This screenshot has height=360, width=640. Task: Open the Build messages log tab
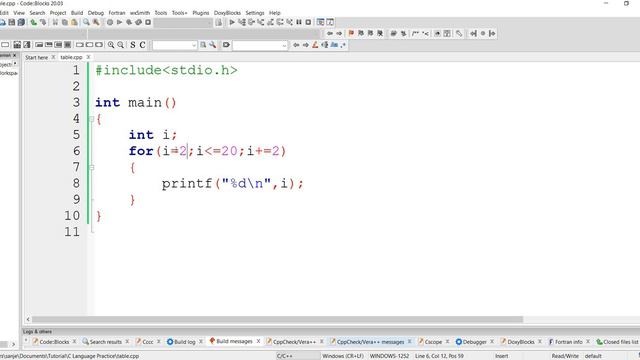pyautogui.click(x=234, y=341)
